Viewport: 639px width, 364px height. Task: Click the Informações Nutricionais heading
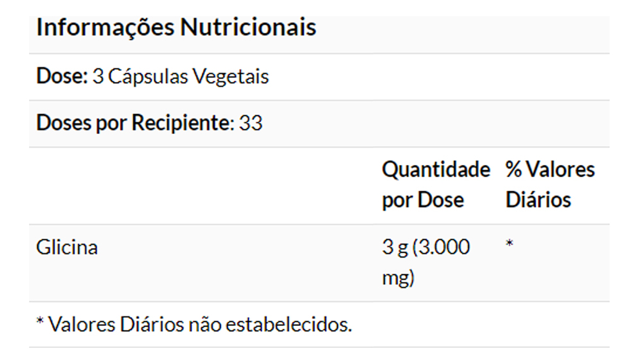176,28
